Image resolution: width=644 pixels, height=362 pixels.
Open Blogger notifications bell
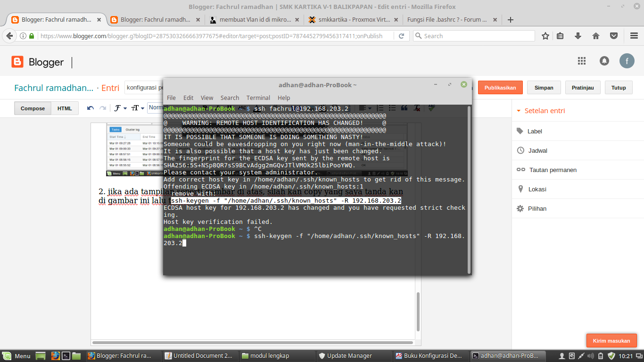(604, 61)
